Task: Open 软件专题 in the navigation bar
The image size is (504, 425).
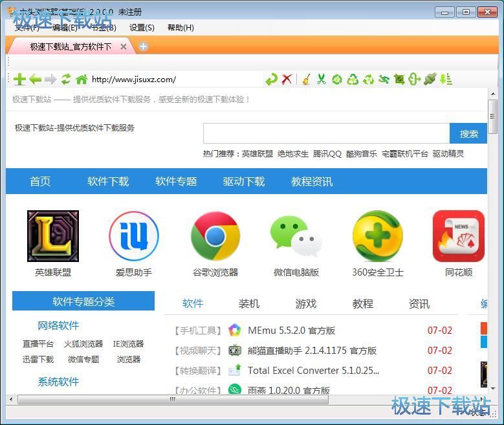Action: (x=176, y=181)
